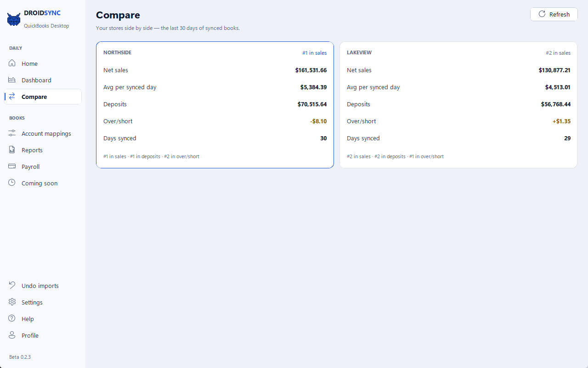
Task: Click the Settings gear icon
Action: click(x=12, y=302)
